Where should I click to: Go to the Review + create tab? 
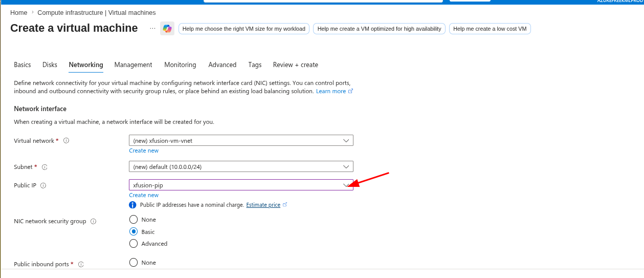coord(296,65)
